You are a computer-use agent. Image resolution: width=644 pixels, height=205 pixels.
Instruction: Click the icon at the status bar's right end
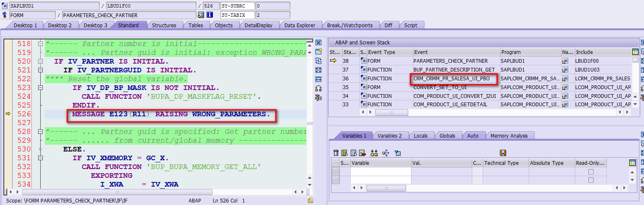[x=310, y=200]
